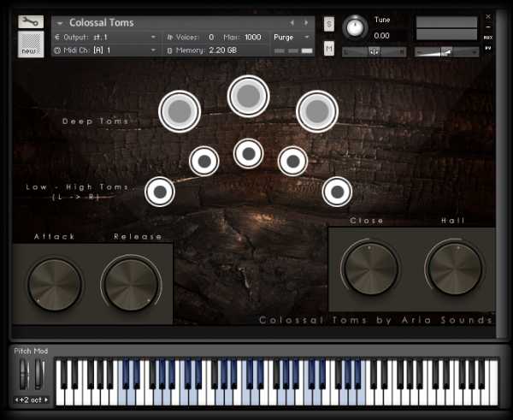Click the Pan slider in header
The width and height of the screenshot is (513, 420).
point(374,51)
